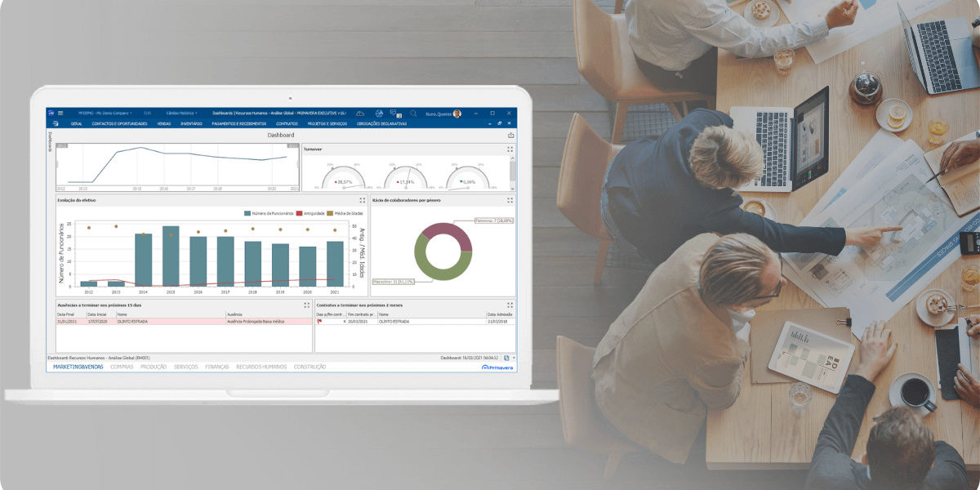Switch to Recursos Humanos bottom tab
Image resolution: width=980 pixels, height=490 pixels.
pyautogui.click(x=261, y=367)
